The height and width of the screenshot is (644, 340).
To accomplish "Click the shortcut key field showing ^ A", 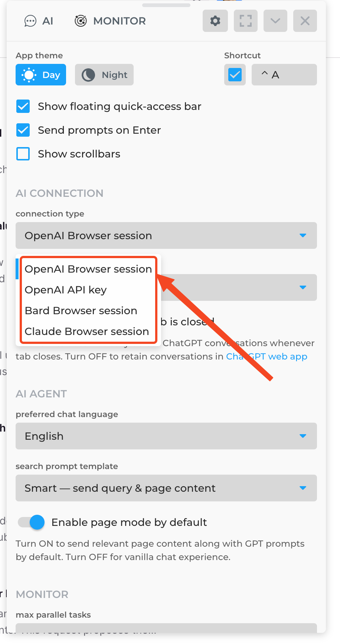I will click(284, 75).
